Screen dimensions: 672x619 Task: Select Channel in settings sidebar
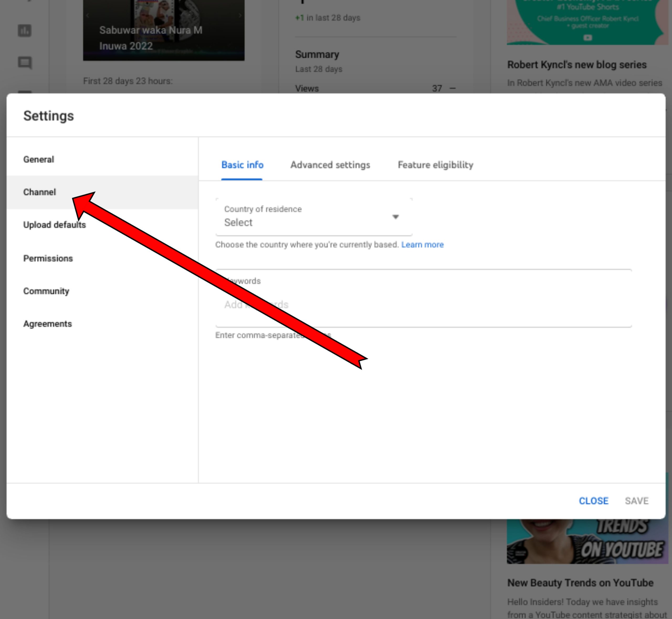pos(40,192)
